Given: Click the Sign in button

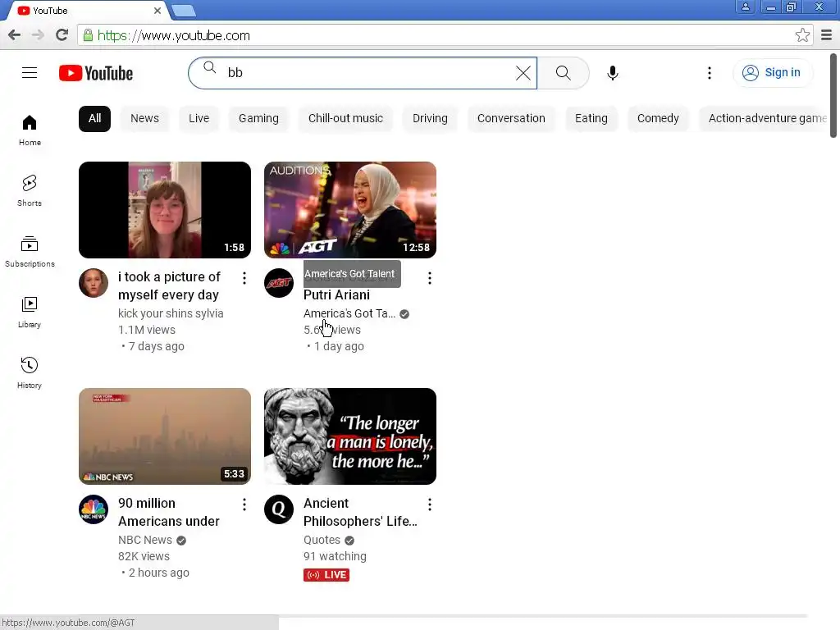Looking at the screenshot, I should 772,73.
